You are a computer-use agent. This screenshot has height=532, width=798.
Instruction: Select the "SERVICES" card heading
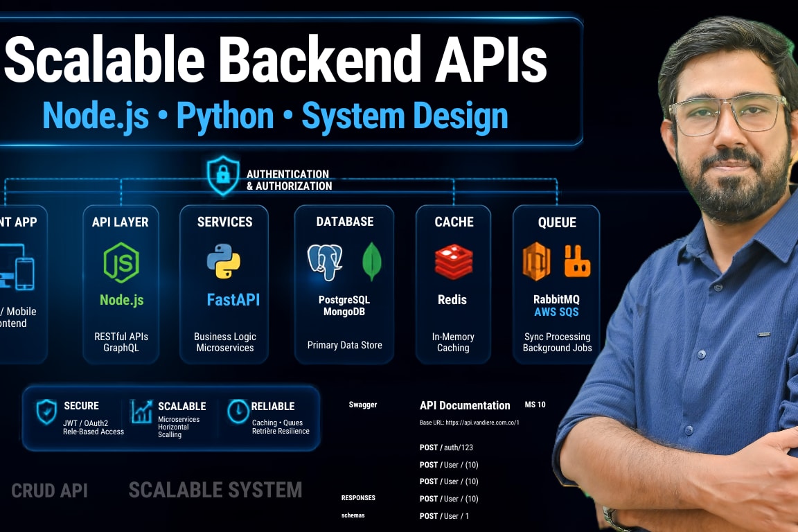(225, 222)
